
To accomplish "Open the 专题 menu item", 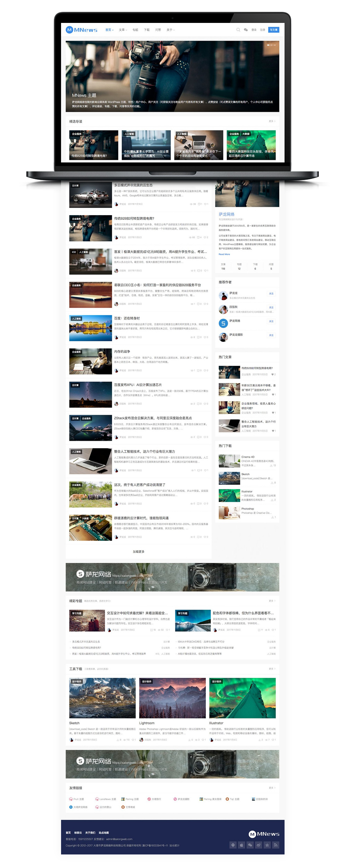I will click(x=135, y=30).
